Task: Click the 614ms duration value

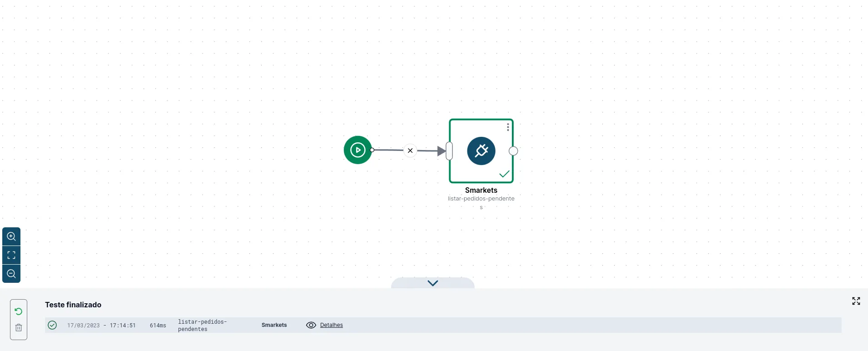Action: pyautogui.click(x=158, y=326)
